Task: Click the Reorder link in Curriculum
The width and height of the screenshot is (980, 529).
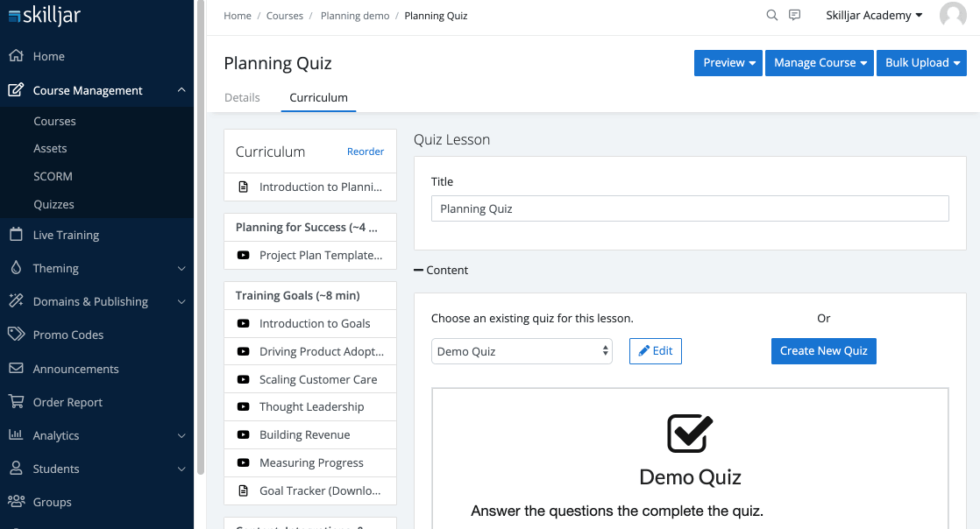Action: click(365, 152)
